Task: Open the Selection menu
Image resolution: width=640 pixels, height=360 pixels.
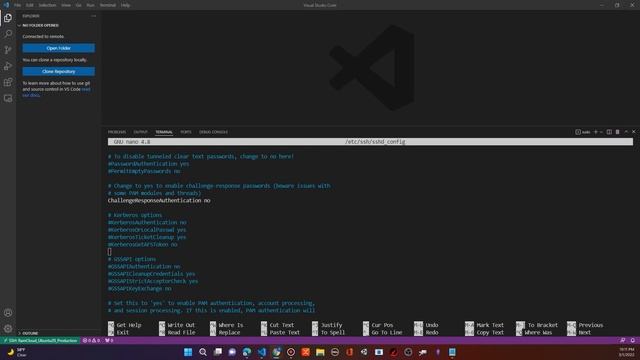Action: click(47, 5)
